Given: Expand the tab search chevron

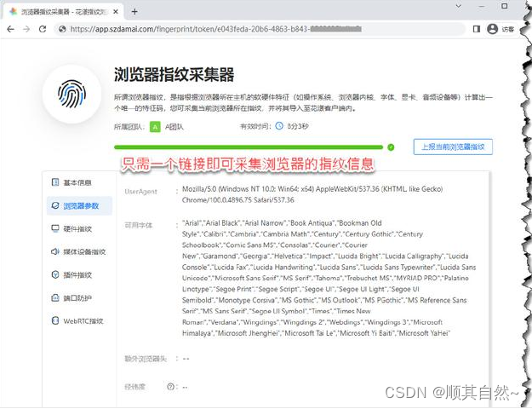Looking at the screenshot, I should (459, 6).
